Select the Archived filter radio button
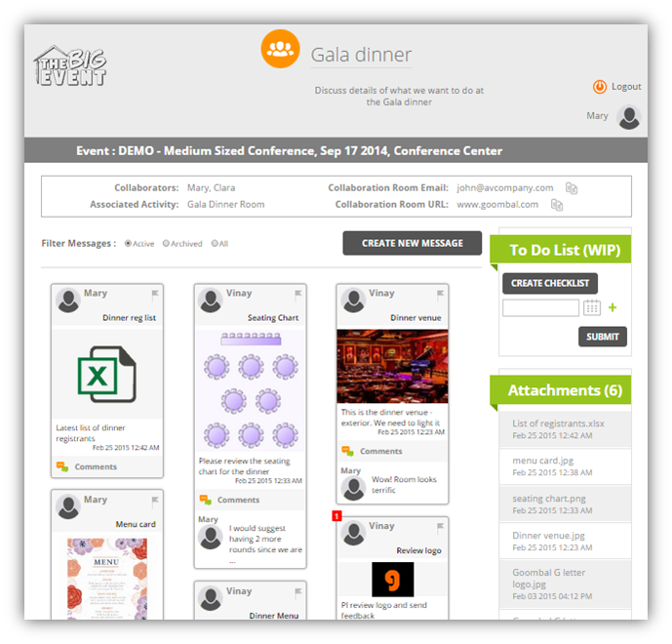The height and width of the screenshot is (644, 672). (x=166, y=244)
